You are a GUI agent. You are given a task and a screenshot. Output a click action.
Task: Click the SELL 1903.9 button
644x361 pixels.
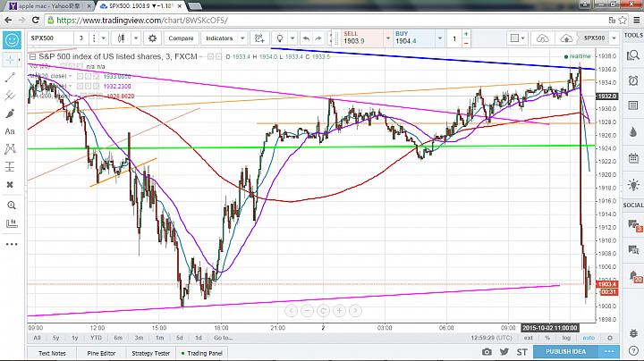[x=362, y=38]
